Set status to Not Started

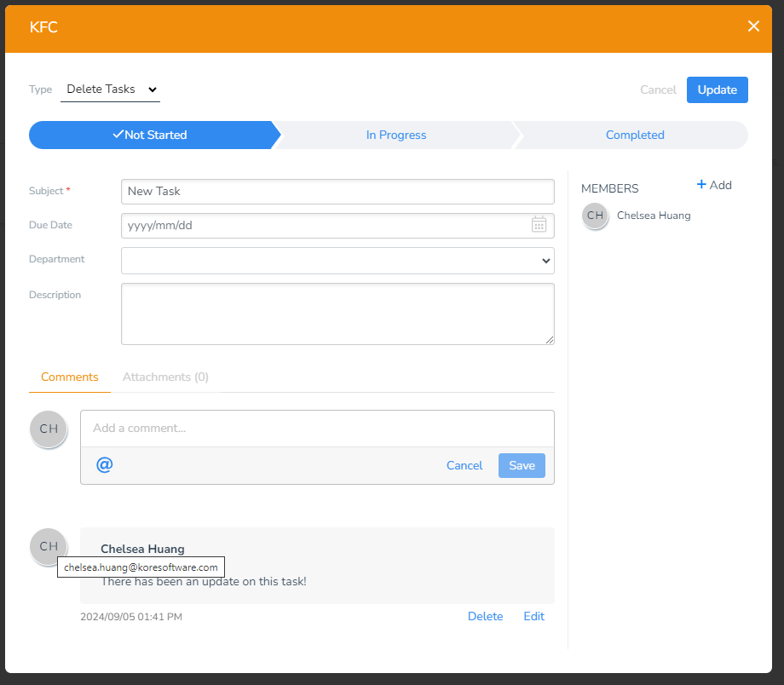click(153, 135)
